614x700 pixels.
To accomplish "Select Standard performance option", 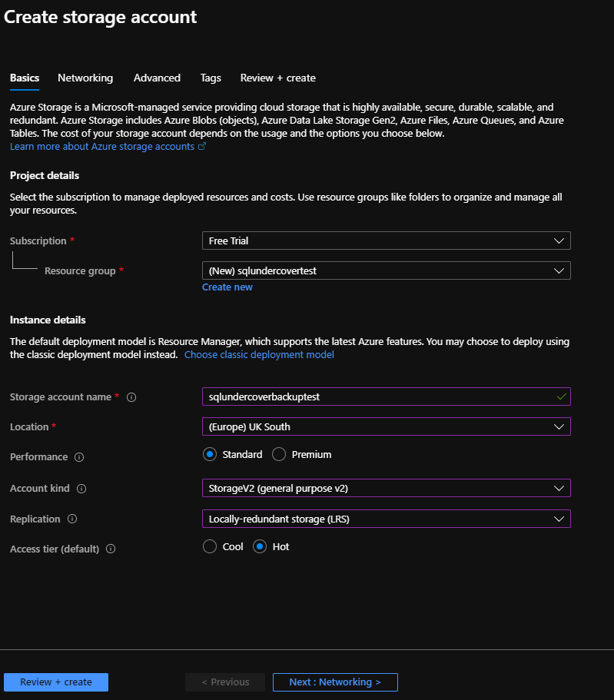I will (210, 455).
